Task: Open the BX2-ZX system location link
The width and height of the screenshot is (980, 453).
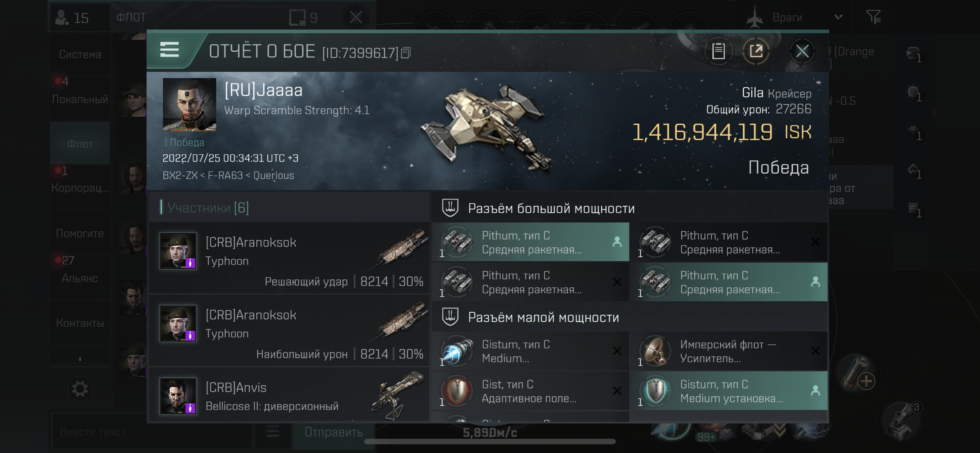Action: click(x=180, y=175)
